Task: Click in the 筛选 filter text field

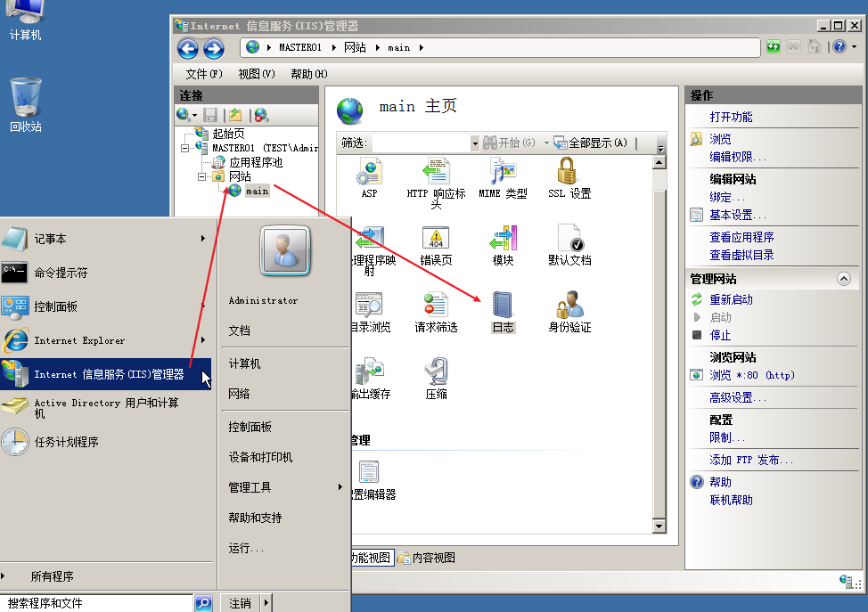Action: click(x=422, y=143)
